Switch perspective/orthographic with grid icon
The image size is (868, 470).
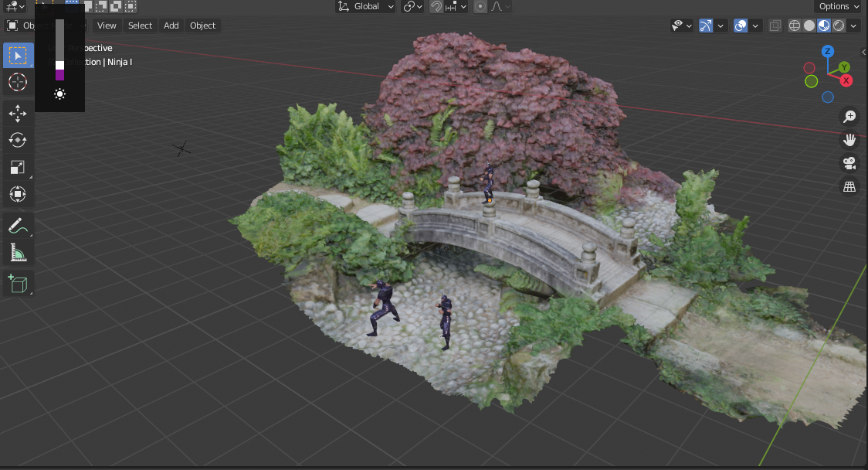(849, 187)
